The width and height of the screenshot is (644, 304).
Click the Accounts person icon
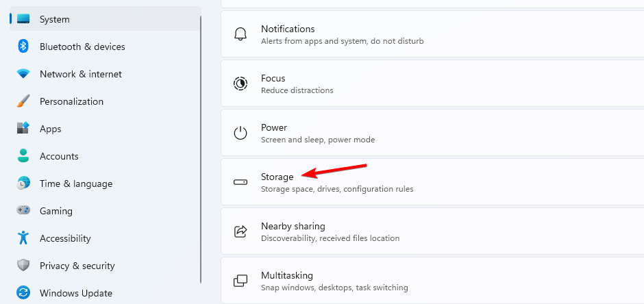click(23, 156)
